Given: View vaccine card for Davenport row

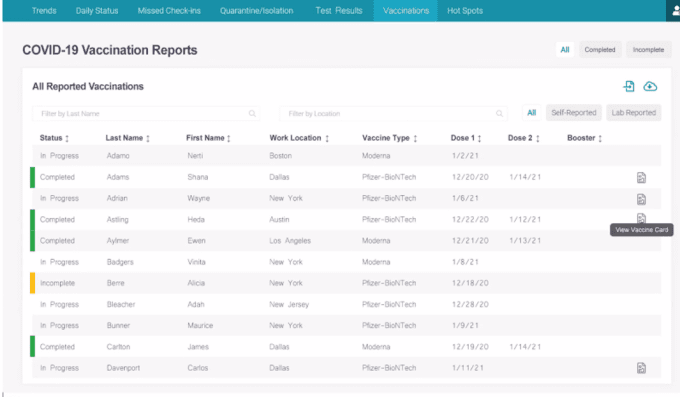Looking at the screenshot, I should tap(641, 368).
